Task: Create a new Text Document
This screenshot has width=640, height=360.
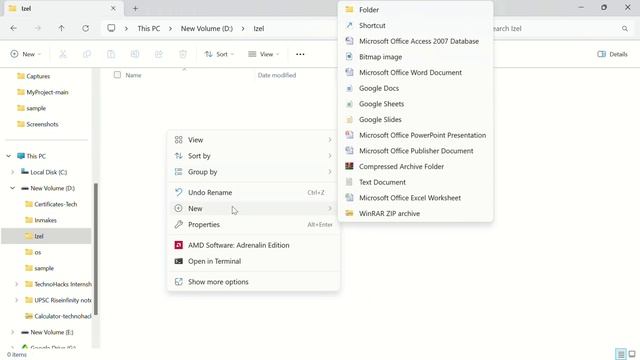Action: click(x=416, y=182)
